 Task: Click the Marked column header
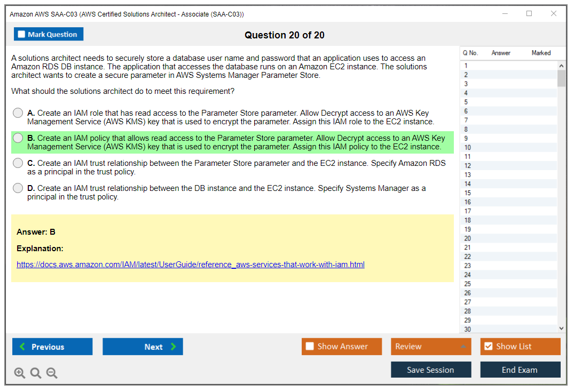[x=541, y=53]
